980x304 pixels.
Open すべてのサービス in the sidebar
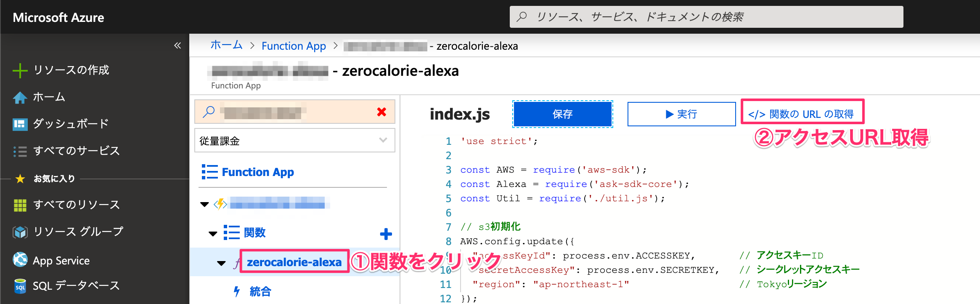pos(77,151)
